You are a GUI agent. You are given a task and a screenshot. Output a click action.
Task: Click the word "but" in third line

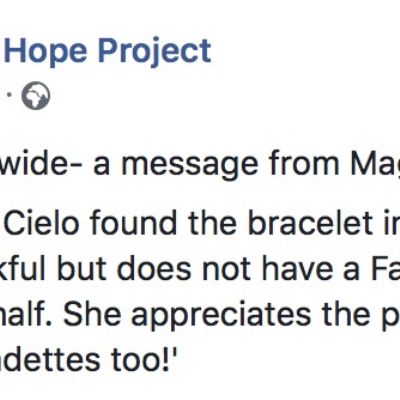(x=82, y=269)
